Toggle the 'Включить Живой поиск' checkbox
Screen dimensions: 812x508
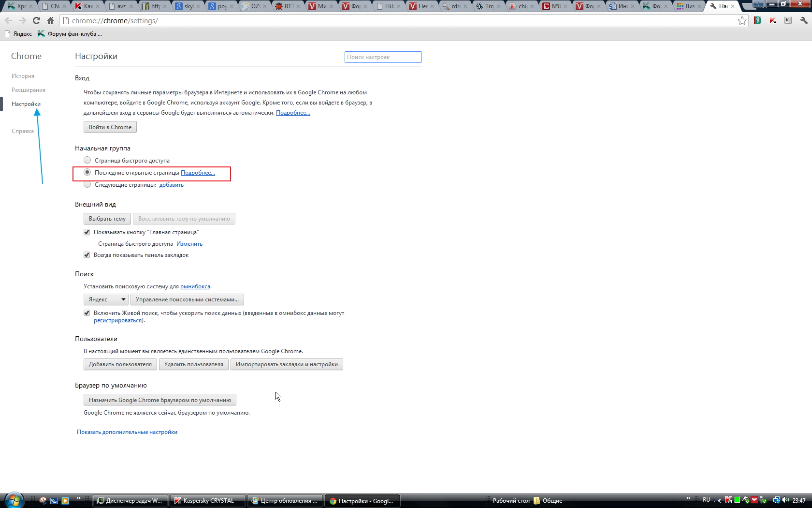pyautogui.click(x=87, y=313)
